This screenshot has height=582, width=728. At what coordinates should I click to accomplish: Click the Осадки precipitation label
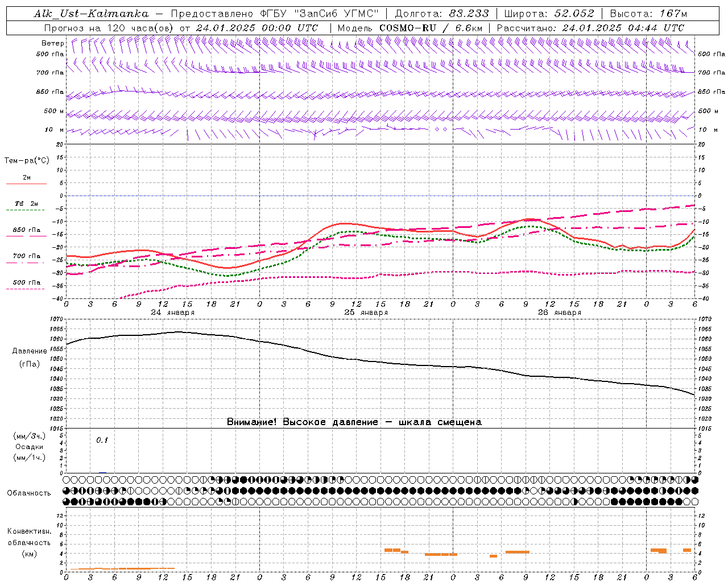coord(30,447)
